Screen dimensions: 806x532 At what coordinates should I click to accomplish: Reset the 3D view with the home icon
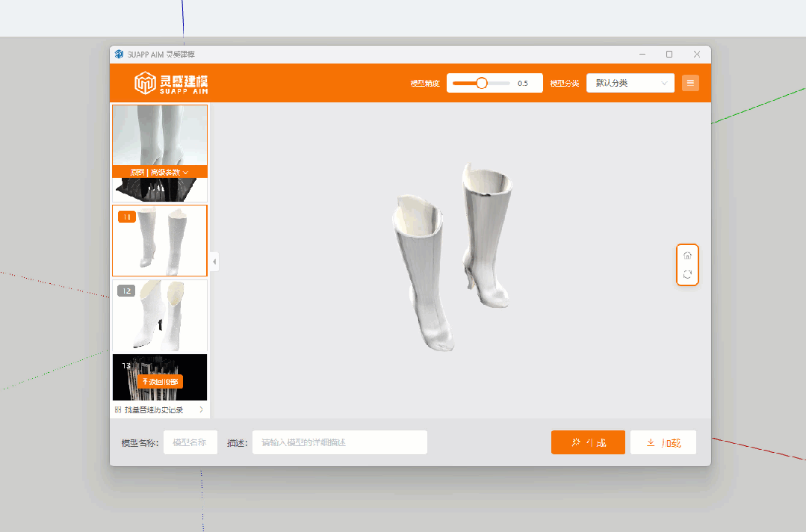687,256
